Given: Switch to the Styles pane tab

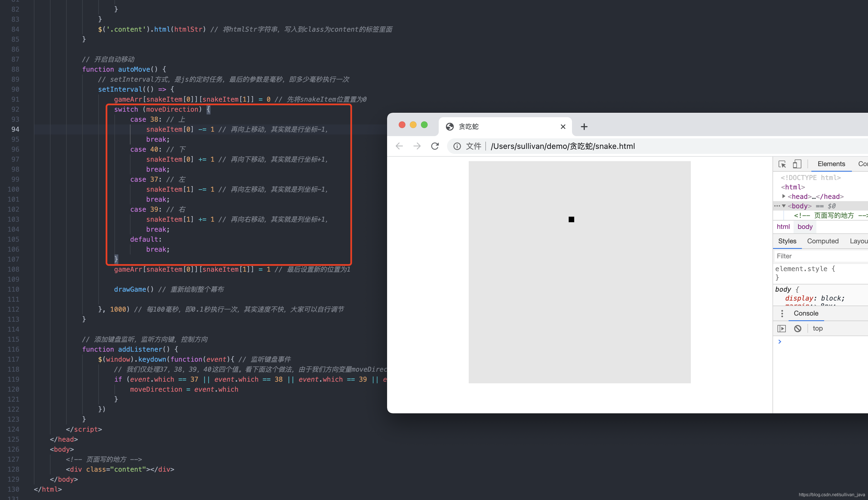Looking at the screenshot, I should (787, 241).
